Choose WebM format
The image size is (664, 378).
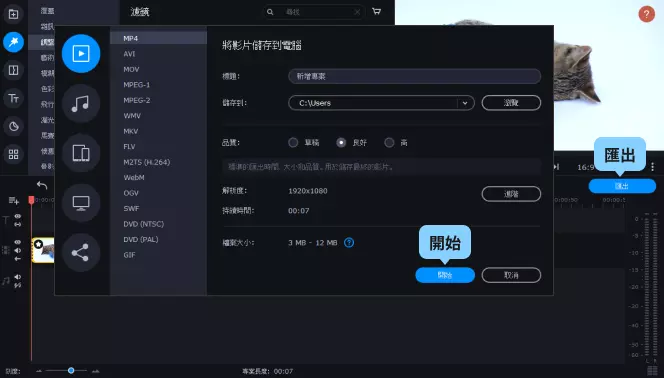point(158,177)
